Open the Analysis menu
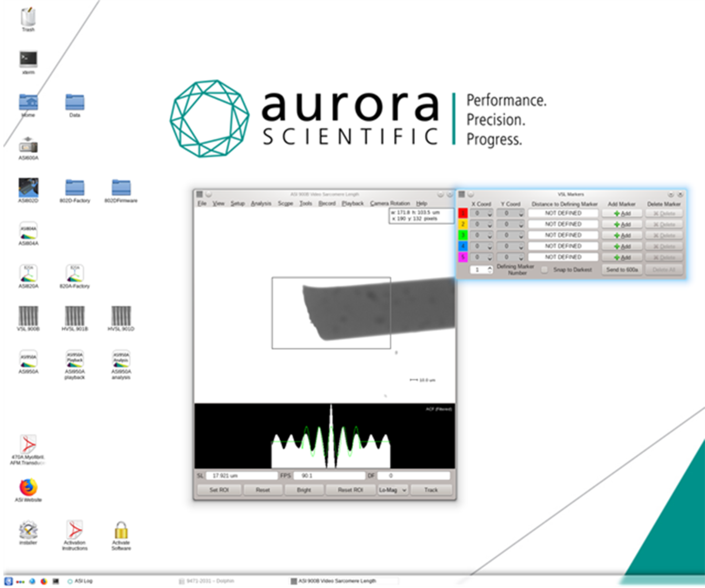Image resolution: width=705 pixels, height=588 pixels. point(261,203)
